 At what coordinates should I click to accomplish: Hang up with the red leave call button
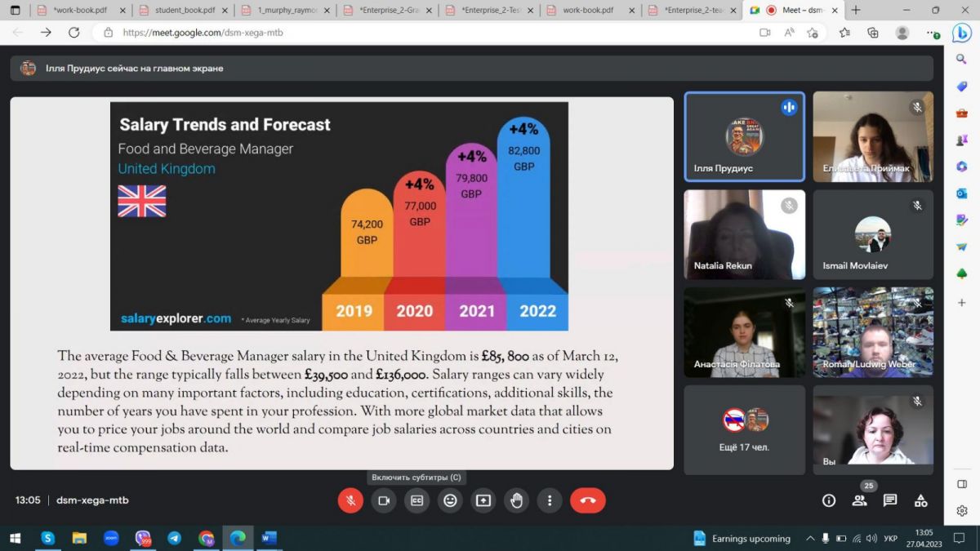[x=588, y=500]
